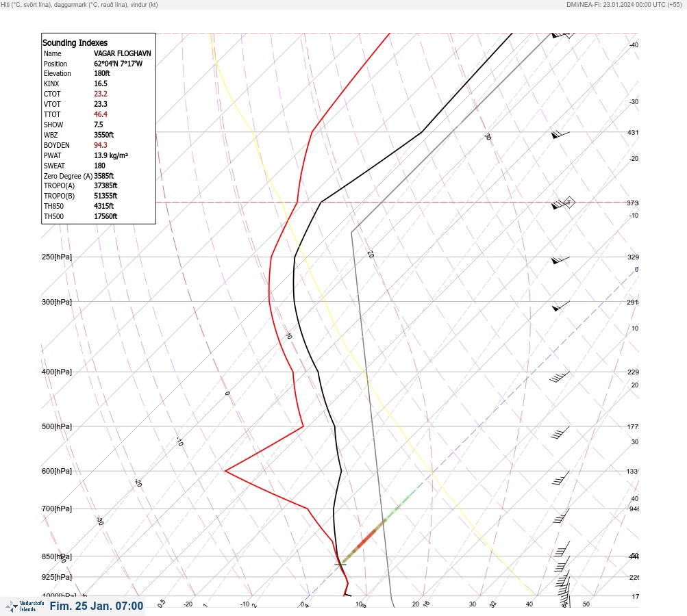Click the dew point spike at 600 hPa
Image resolution: width=687 pixels, height=616 pixels.
pyautogui.click(x=225, y=471)
